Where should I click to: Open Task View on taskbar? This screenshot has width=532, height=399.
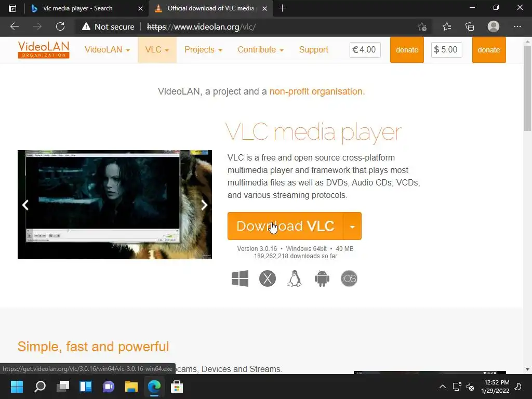coord(63,387)
